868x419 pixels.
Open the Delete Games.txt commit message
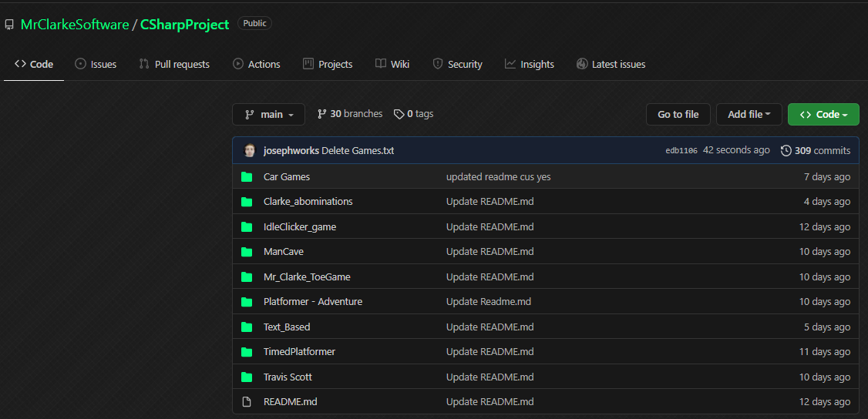pyautogui.click(x=358, y=150)
